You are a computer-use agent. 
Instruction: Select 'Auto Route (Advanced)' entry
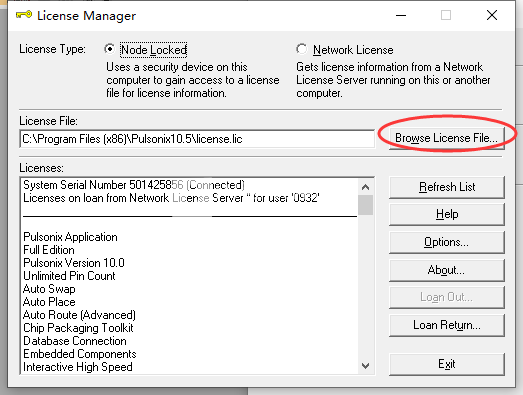pyautogui.click(x=79, y=315)
